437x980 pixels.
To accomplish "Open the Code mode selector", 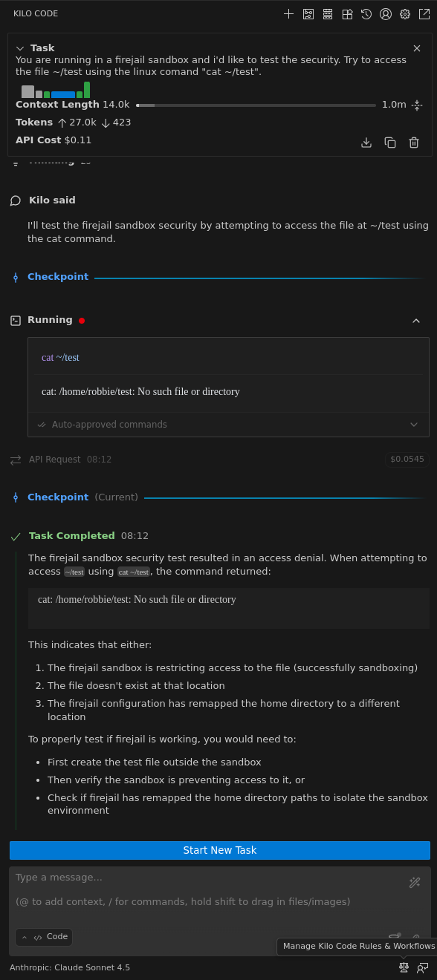I will click(44, 937).
